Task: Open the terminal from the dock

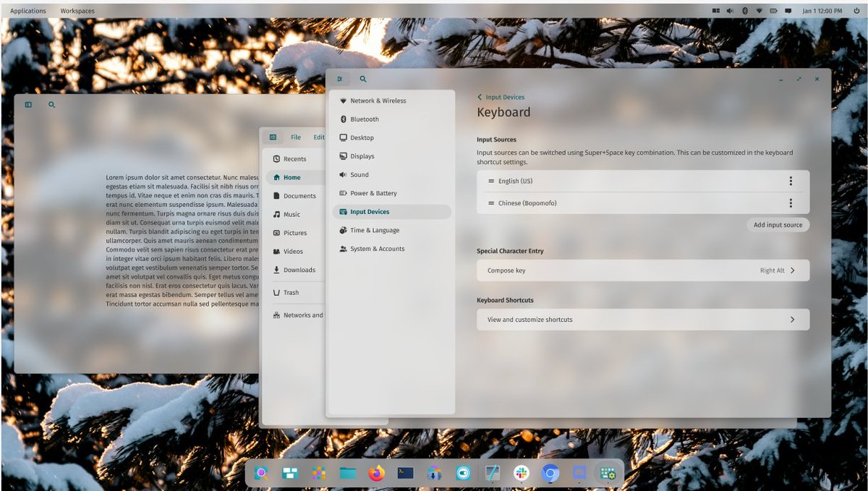Action: 405,473
